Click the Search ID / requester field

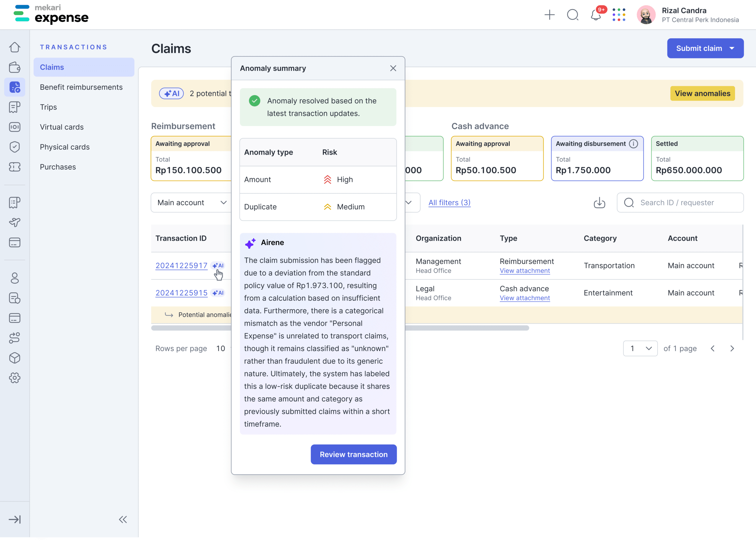tap(680, 202)
